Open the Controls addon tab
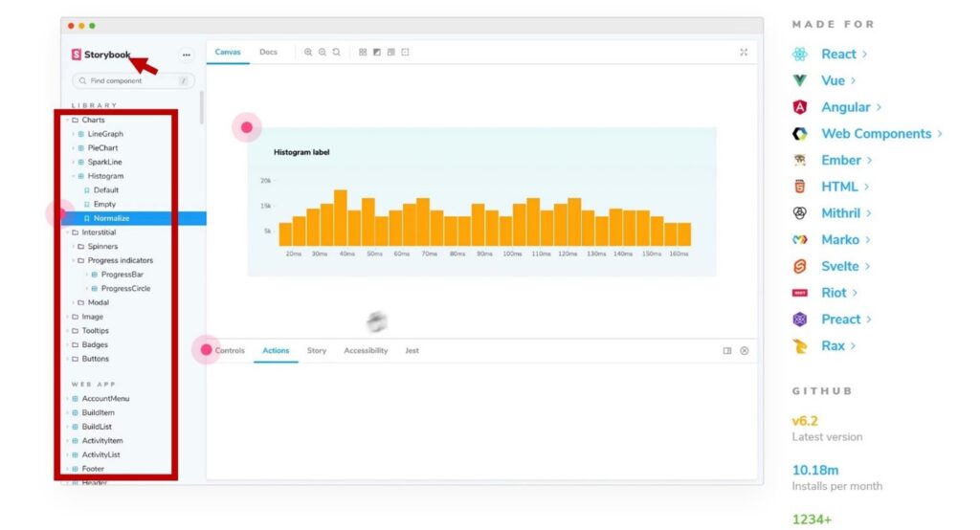980x530 pixels. click(230, 351)
